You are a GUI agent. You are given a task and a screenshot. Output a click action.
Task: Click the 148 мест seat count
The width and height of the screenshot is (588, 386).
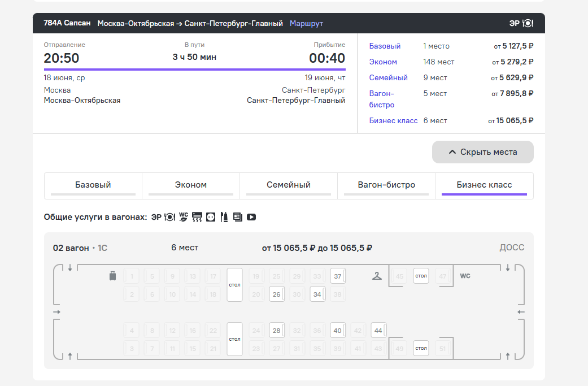[x=439, y=62]
